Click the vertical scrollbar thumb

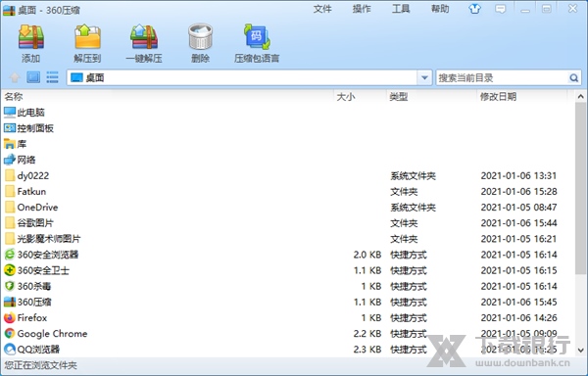tap(581, 188)
